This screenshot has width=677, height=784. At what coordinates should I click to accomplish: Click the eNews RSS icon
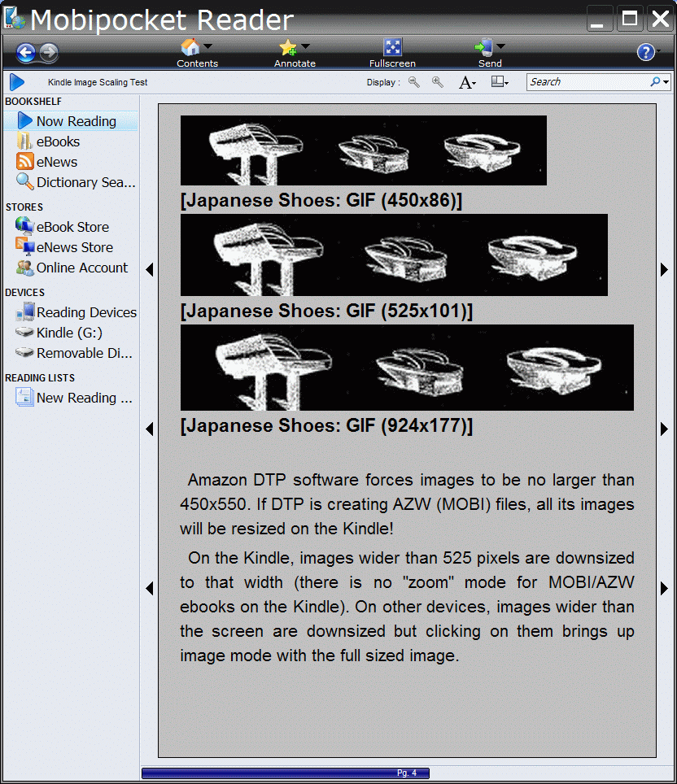(25, 162)
